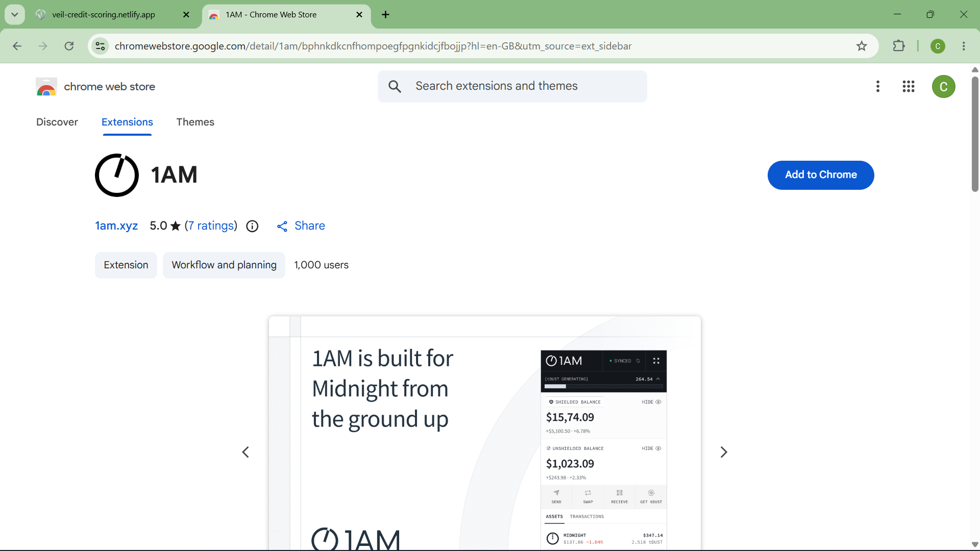Go to the Extensions tab
The width and height of the screenshot is (980, 551).
click(127, 122)
